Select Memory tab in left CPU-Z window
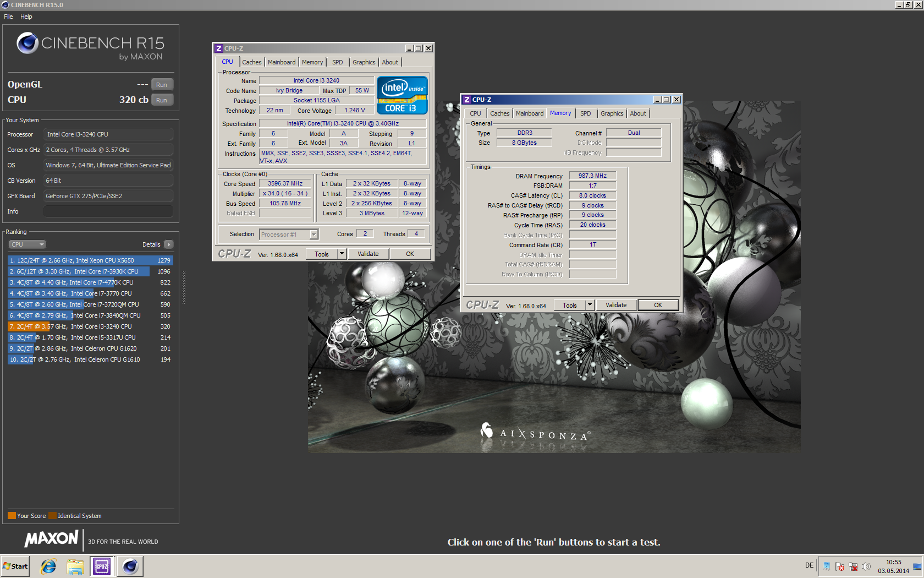 tap(312, 62)
